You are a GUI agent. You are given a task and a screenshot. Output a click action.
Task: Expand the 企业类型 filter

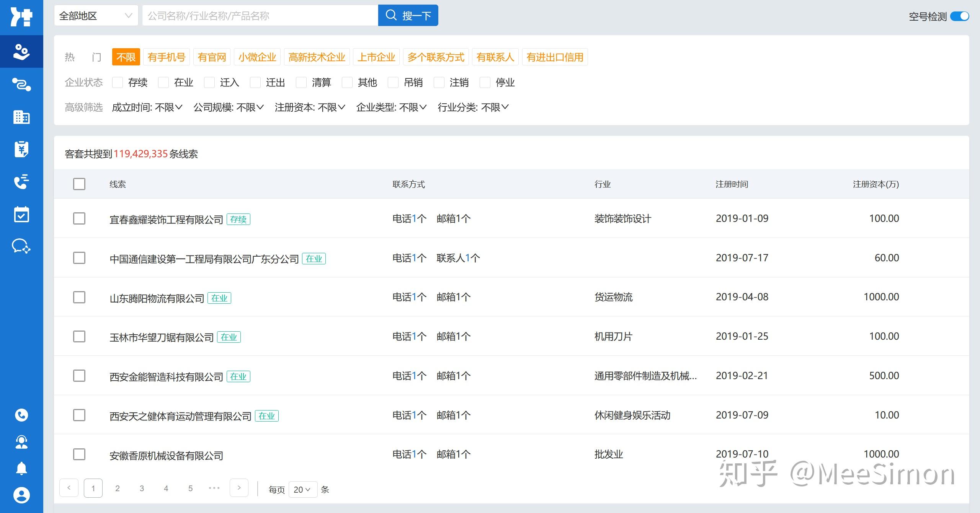pyautogui.click(x=392, y=107)
